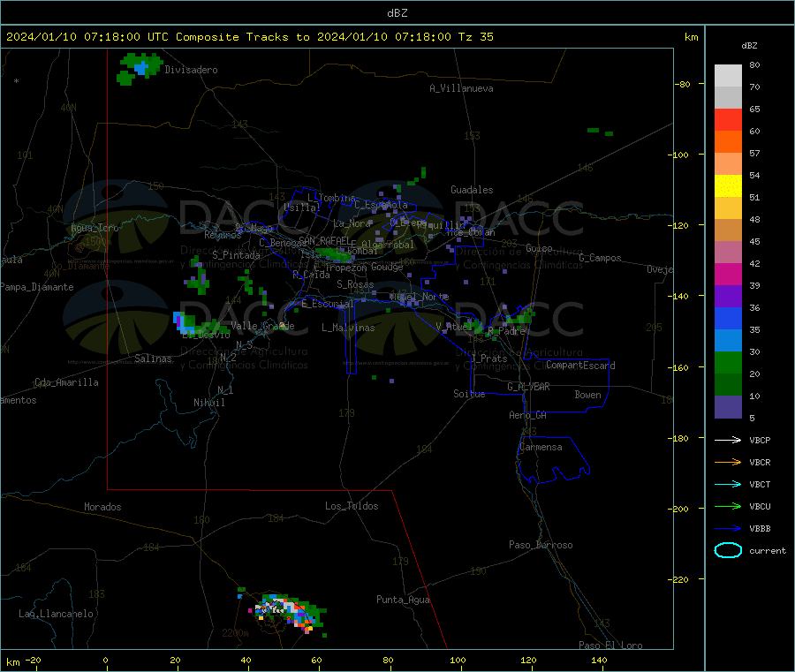
Task: Click the 'Punta_Agua' place label
Action: click(x=403, y=600)
